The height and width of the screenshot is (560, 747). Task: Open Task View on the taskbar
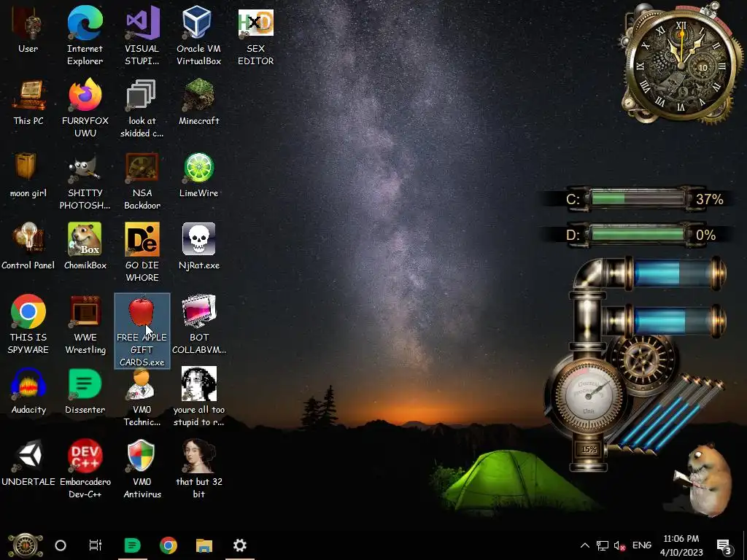pos(96,545)
